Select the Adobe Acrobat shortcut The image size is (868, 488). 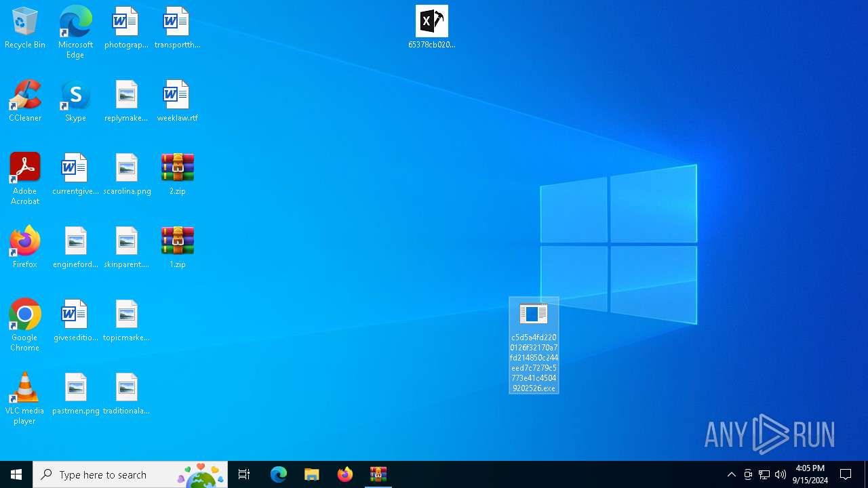tap(25, 179)
